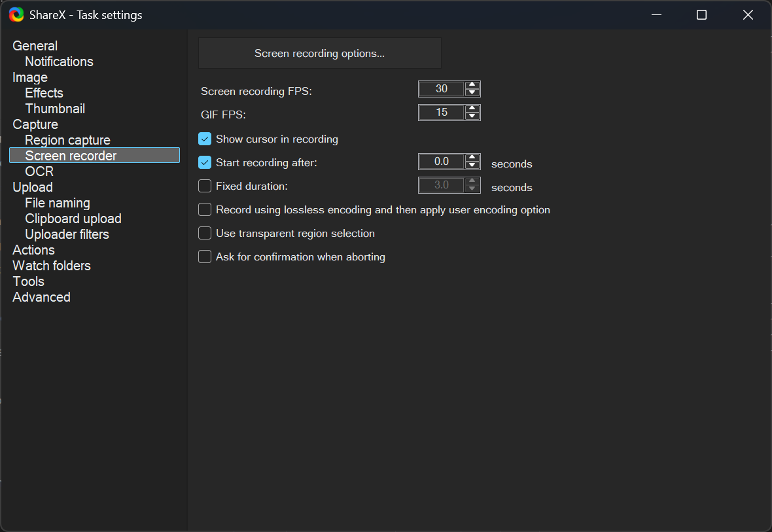This screenshot has height=532, width=772.
Task: Increase Screen recording FPS with up arrow
Action: 472,85
